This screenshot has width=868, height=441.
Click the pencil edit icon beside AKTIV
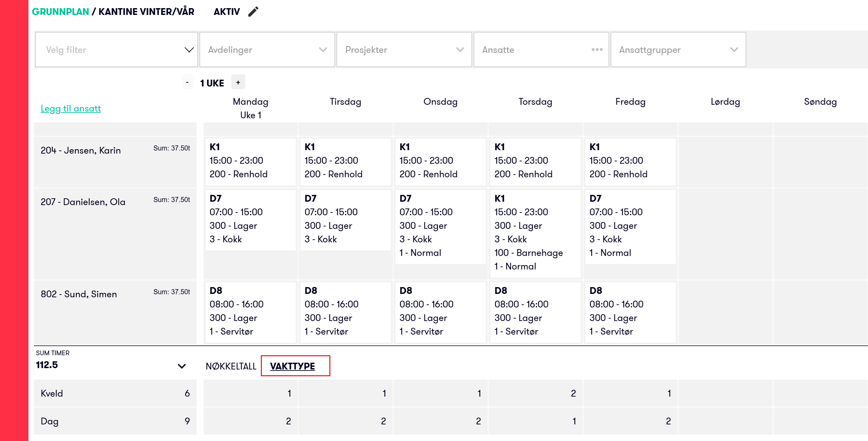pos(253,12)
